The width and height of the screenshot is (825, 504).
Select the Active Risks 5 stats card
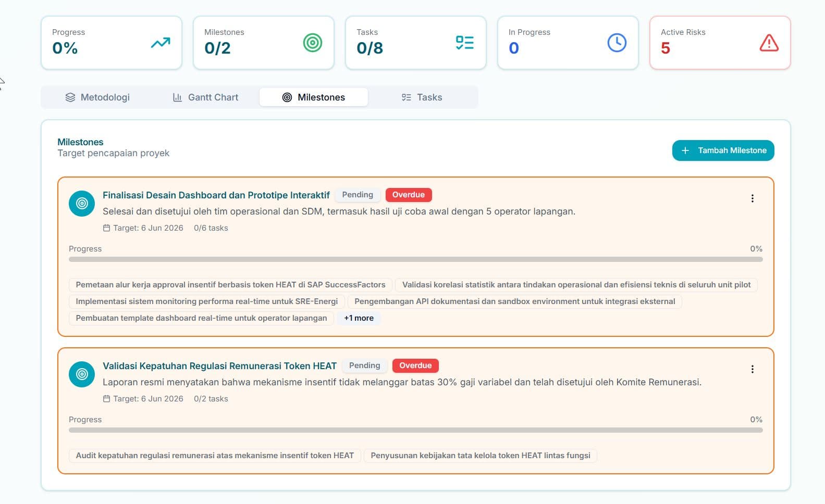[x=720, y=43]
